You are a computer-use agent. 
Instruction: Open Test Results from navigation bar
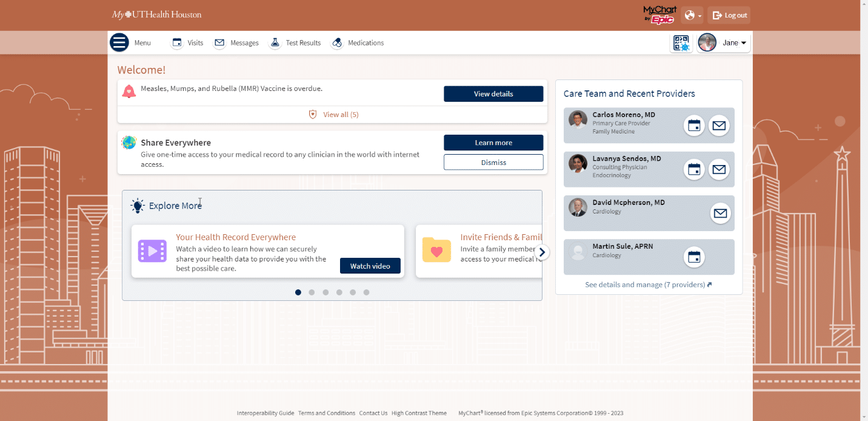295,43
